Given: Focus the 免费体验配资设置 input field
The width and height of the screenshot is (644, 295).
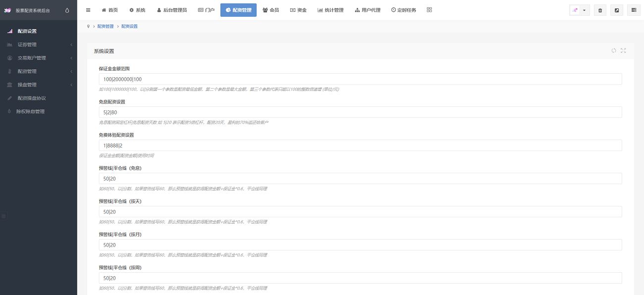Looking at the screenshot, I should (360, 145).
